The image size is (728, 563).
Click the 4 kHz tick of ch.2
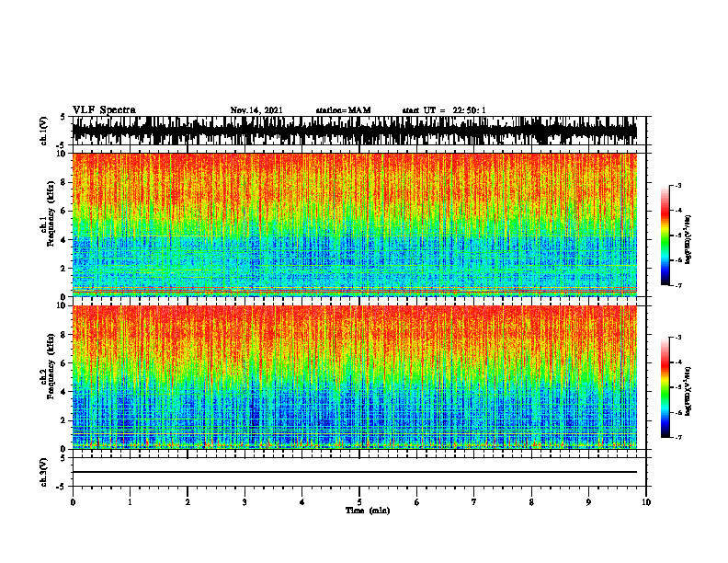(x=64, y=392)
